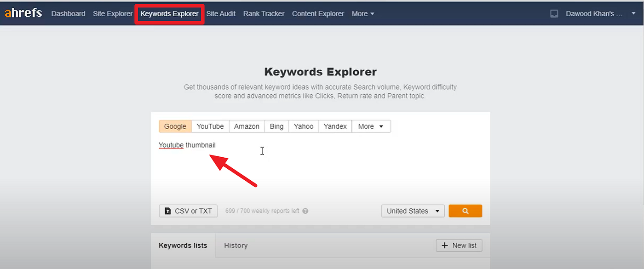
Task: Switch to the Keywords lists tab
Action: pos(183,246)
